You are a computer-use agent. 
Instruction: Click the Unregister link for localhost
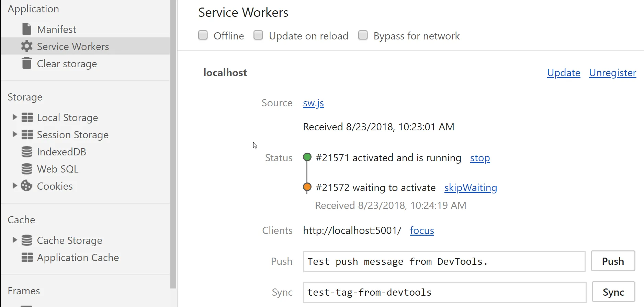pos(612,73)
